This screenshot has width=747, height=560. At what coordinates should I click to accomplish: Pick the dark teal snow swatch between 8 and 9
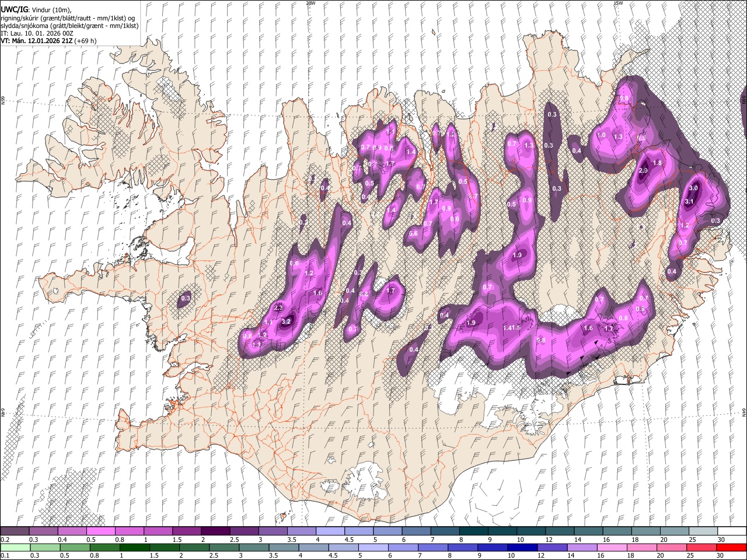click(x=473, y=531)
